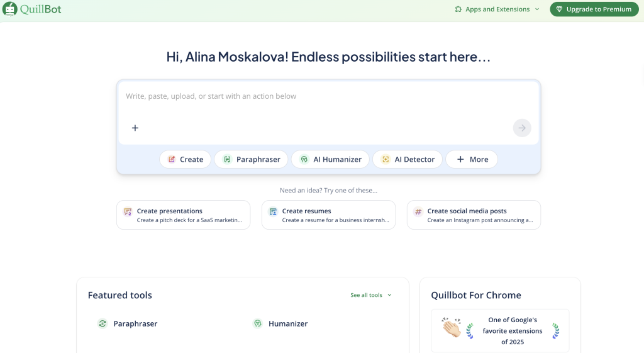Click the 'Create a pitch deck for a SaaS marketin...' text
Viewport: 644px width, 353px height.
189,220
